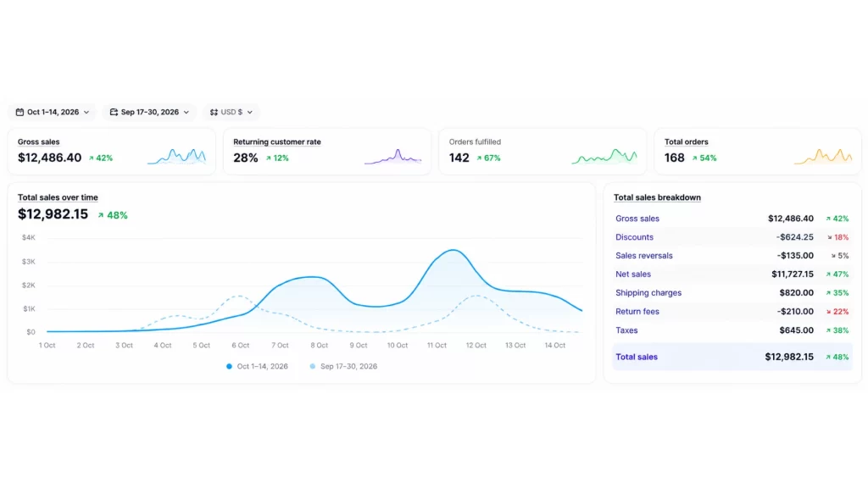Click the Discounts breakdown link
868x488 pixels.
click(x=634, y=237)
